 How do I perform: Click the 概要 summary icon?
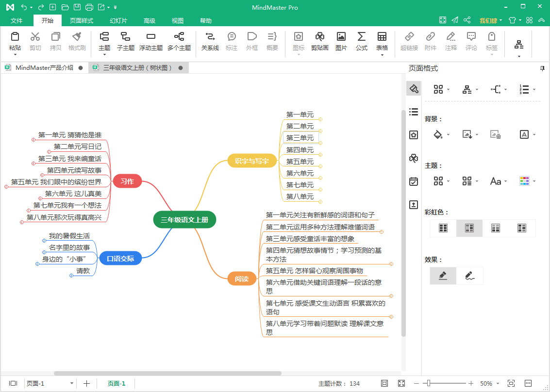[272, 37]
